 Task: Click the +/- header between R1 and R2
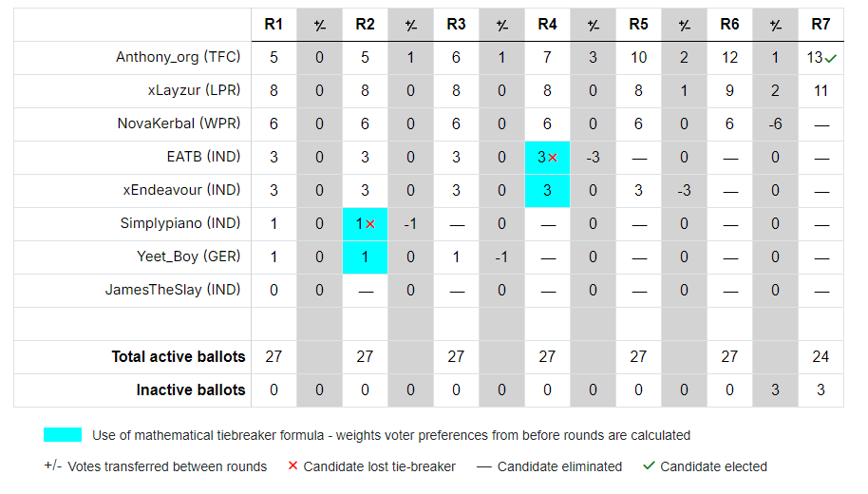(319, 25)
